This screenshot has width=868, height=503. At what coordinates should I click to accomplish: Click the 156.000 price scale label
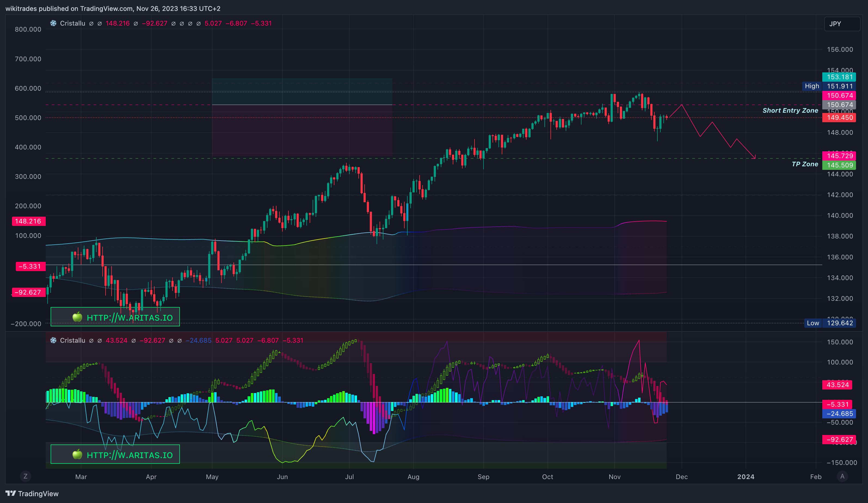tap(840, 49)
